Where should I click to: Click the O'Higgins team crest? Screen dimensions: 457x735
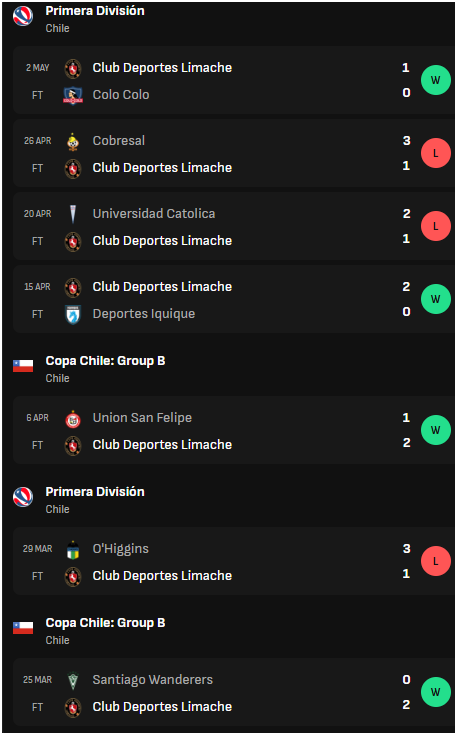pyautogui.click(x=73, y=549)
